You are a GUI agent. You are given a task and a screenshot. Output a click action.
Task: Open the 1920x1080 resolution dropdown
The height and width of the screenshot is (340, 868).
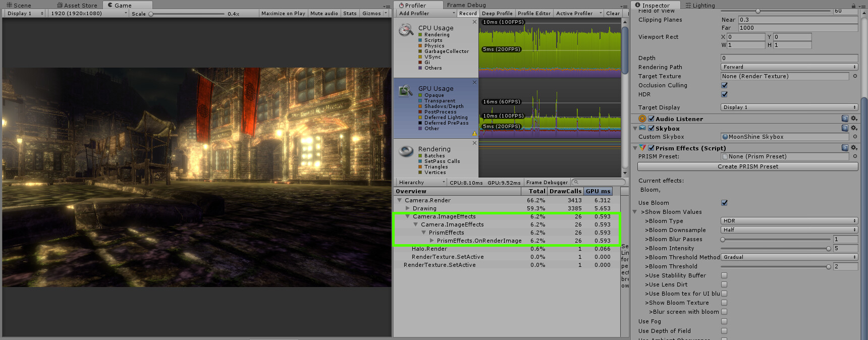click(88, 14)
